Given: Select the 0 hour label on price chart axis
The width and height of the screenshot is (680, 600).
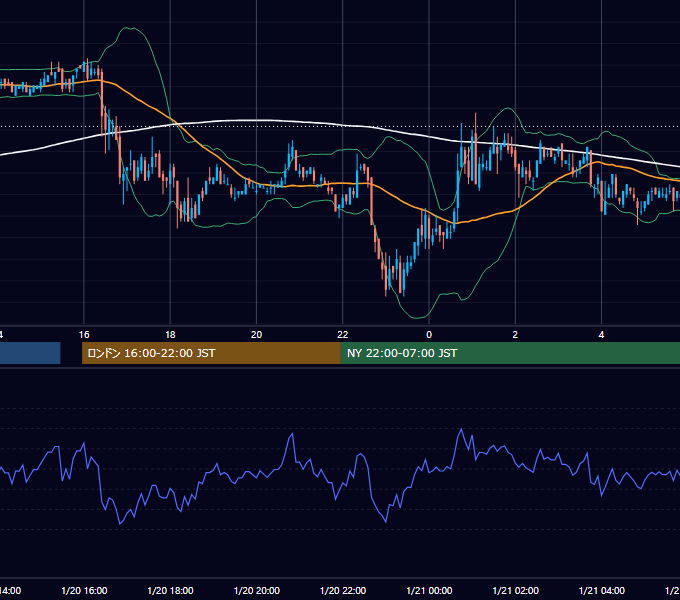Looking at the screenshot, I should pyautogui.click(x=429, y=335).
